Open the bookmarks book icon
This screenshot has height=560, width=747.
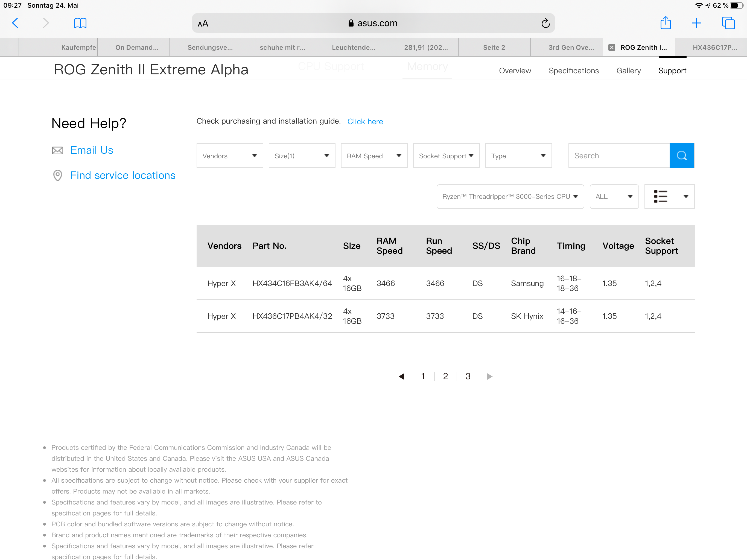80,23
